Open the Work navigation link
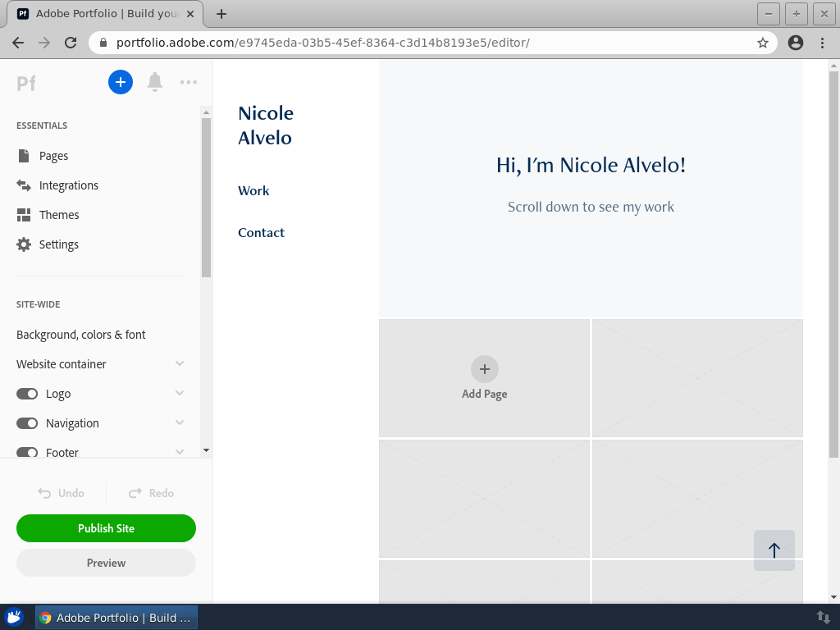 tap(253, 190)
